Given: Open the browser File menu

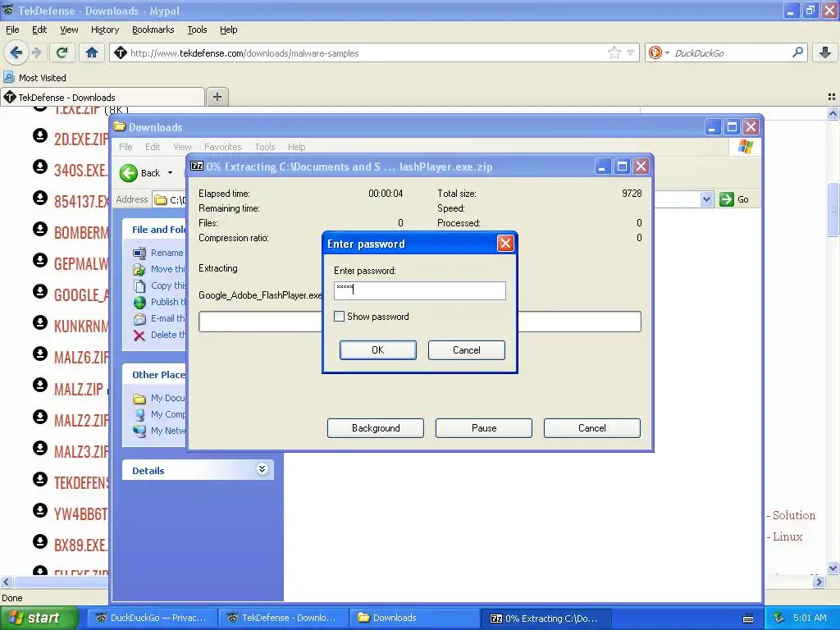Looking at the screenshot, I should [12, 30].
